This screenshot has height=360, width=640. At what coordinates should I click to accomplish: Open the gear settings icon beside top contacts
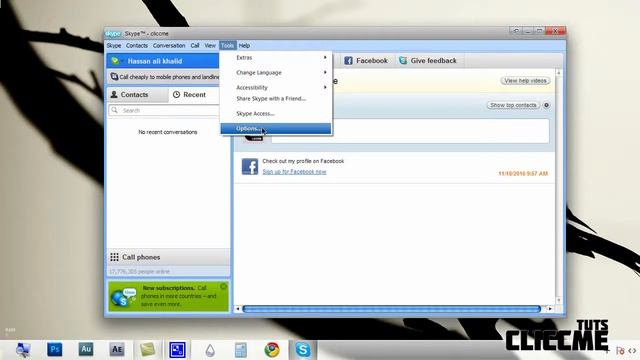[546, 105]
